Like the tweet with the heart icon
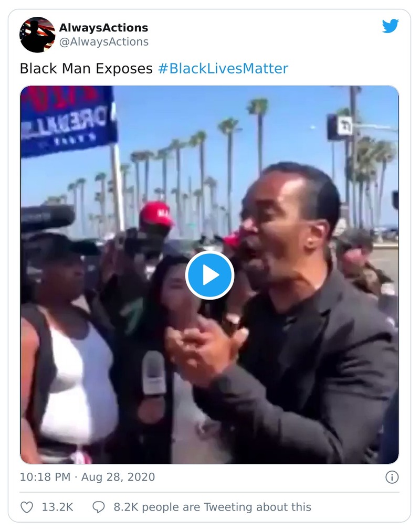420x531 pixels. 27,507
